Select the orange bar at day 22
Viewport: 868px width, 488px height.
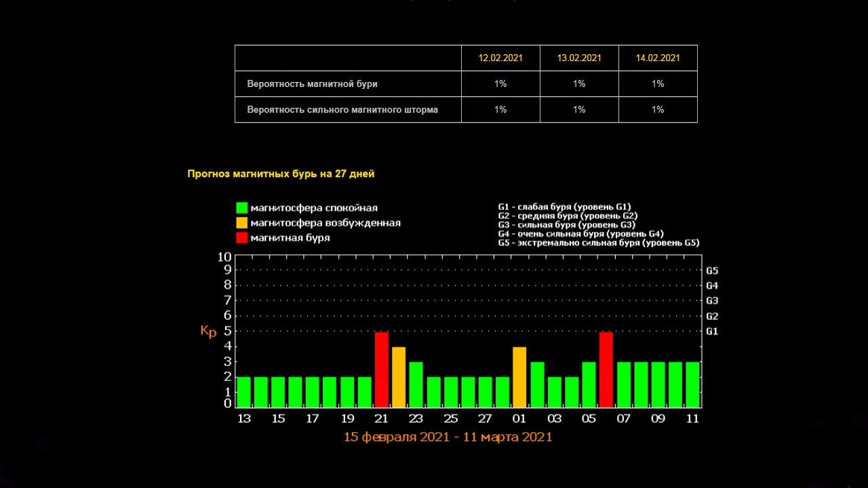coord(399,377)
